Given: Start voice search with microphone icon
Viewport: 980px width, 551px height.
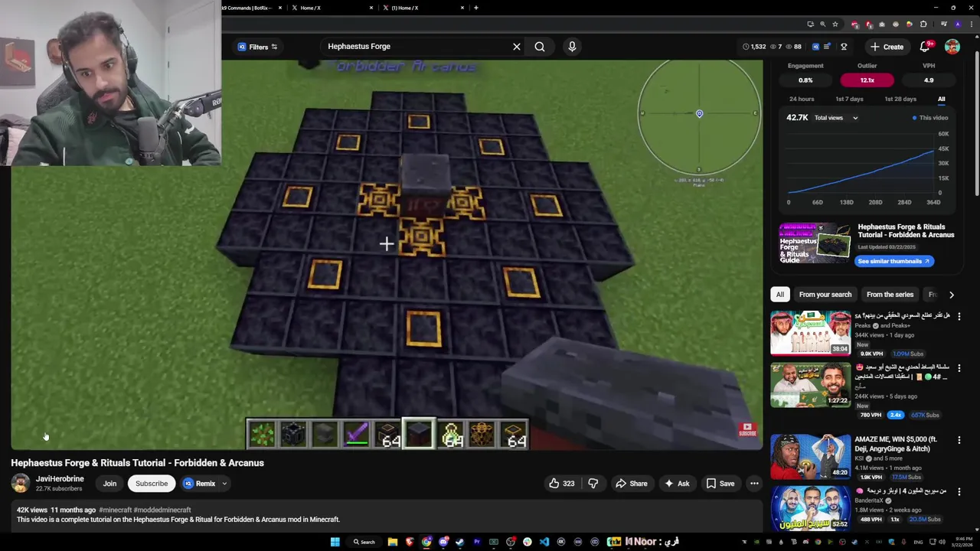Looking at the screenshot, I should click(572, 47).
